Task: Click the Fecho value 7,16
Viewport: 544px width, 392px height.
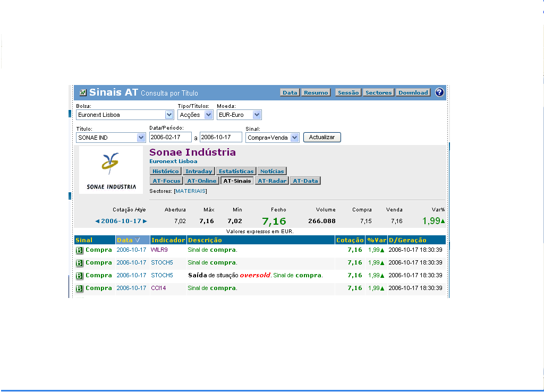Action: [274, 221]
